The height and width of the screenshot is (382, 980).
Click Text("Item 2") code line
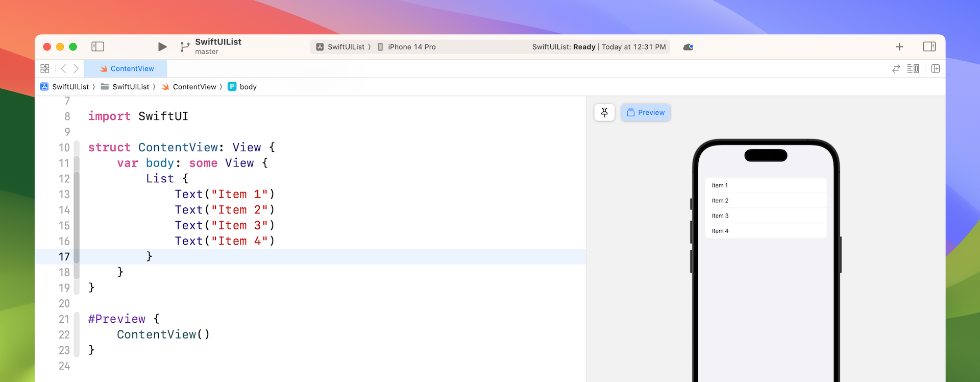pos(225,210)
